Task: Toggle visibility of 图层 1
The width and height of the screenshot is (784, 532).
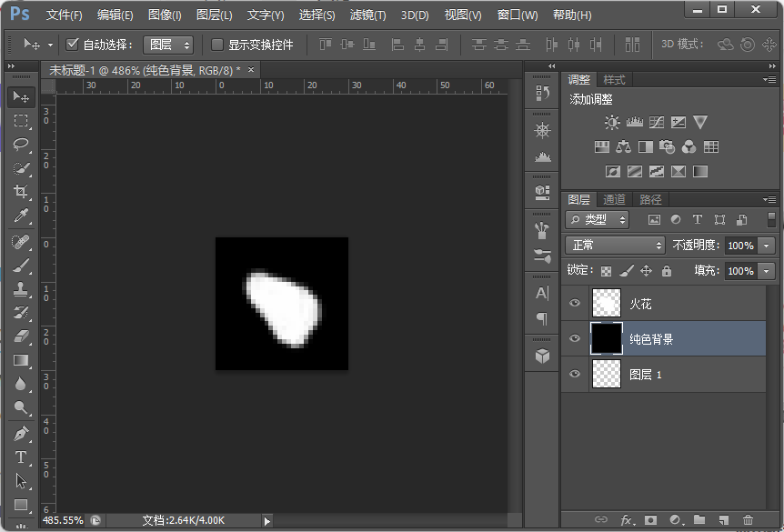Action: 575,374
